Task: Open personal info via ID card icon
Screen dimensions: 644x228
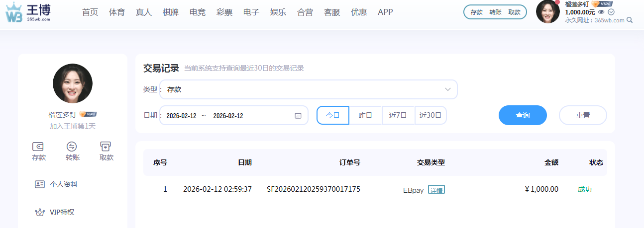Action: [x=40, y=184]
